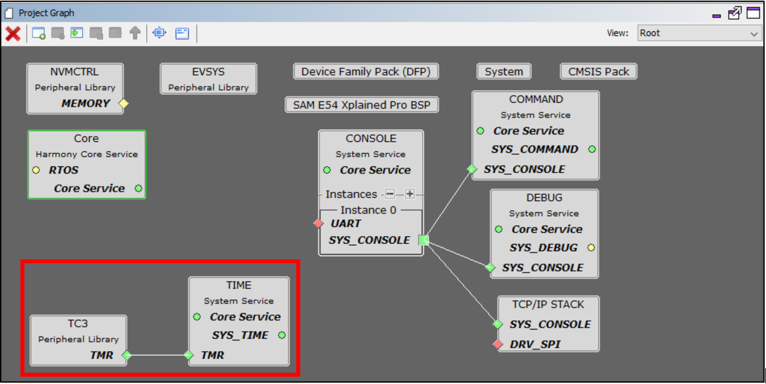
Task: Select the CONSOLE System Service title
Action: 371,139
